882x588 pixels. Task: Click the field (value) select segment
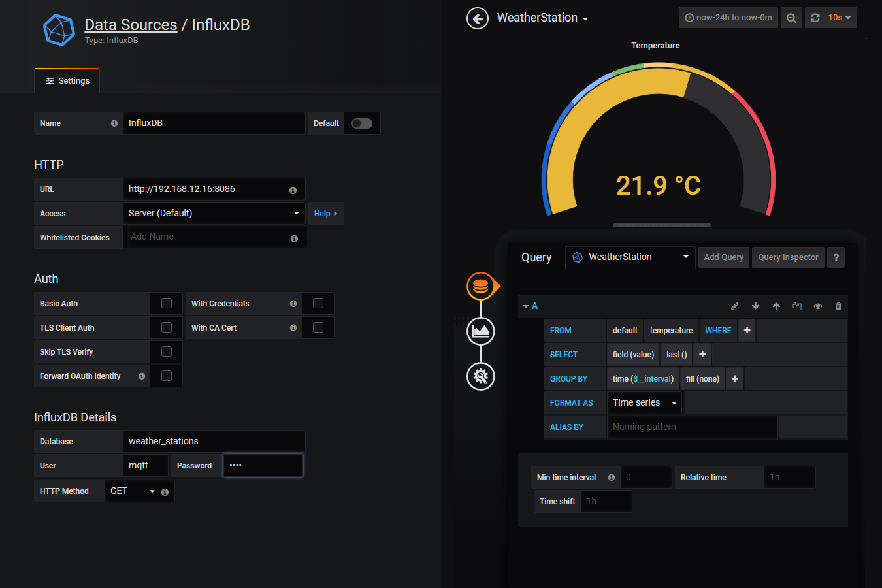click(633, 355)
